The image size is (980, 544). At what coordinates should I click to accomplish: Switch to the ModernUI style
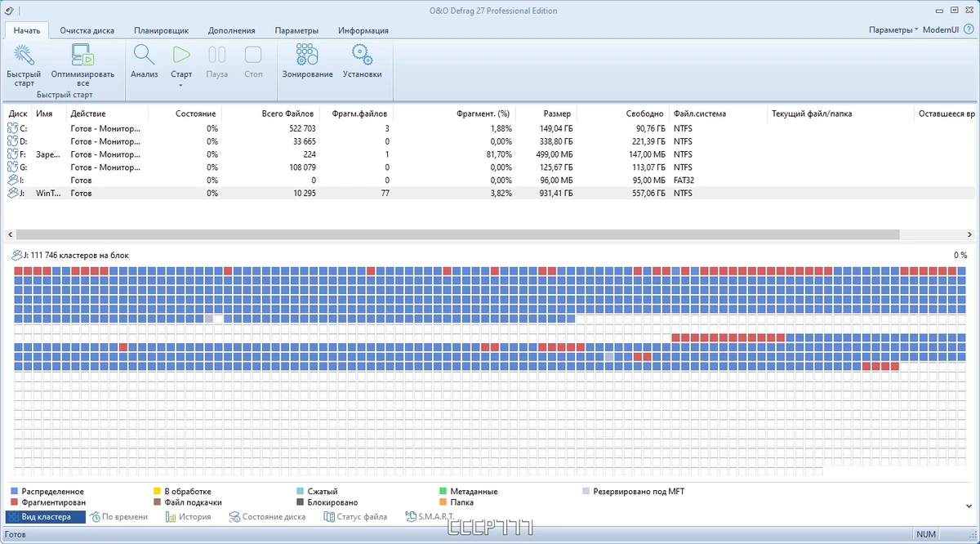[941, 30]
